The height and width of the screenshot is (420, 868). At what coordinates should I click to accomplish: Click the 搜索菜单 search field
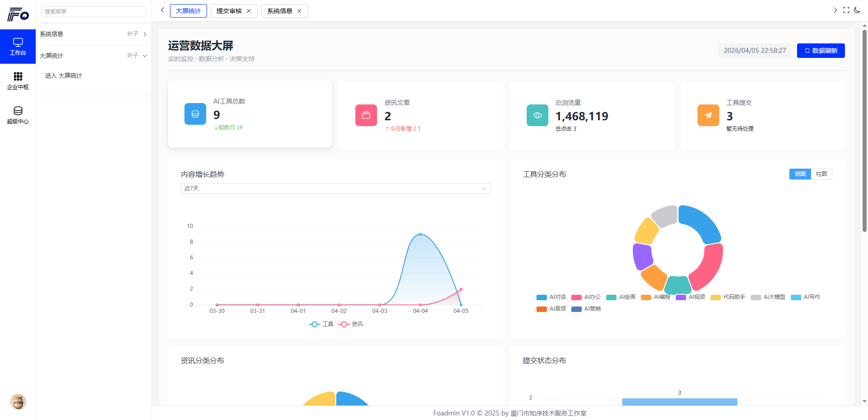(94, 11)
